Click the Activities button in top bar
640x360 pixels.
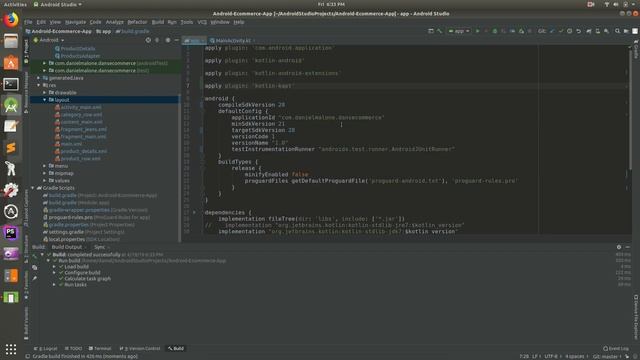click(x=15, y=4)
